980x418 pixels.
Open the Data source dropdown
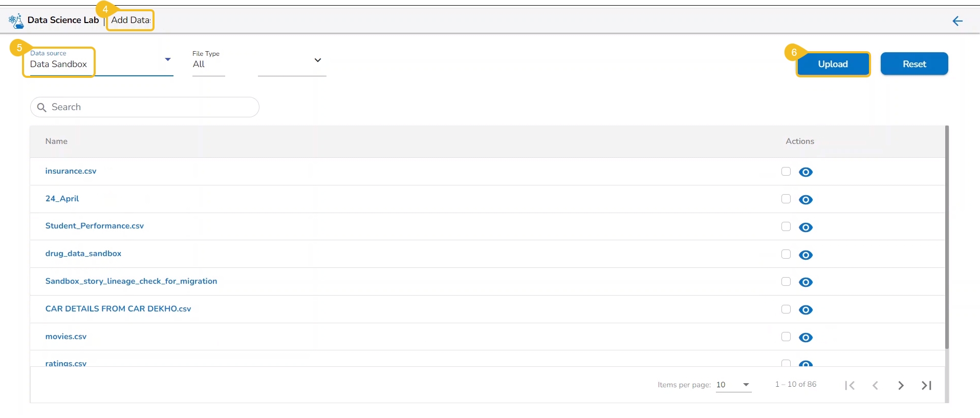(x=167, y=60)
